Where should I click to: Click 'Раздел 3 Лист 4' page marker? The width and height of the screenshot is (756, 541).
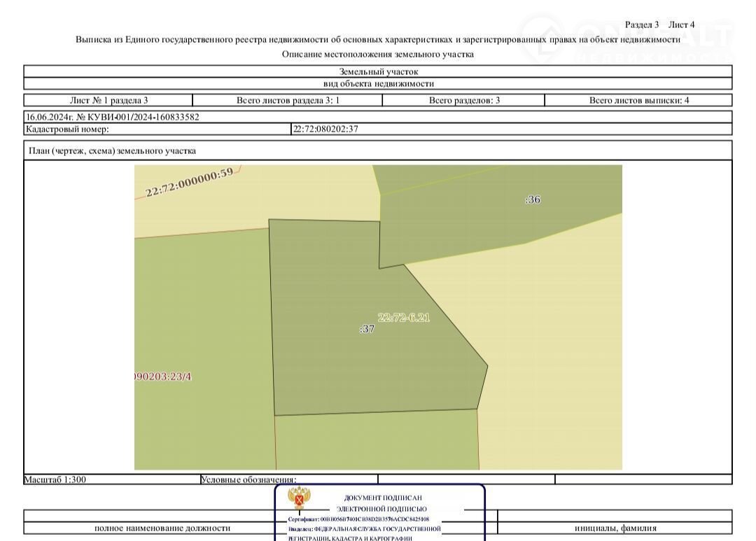pos(659,24)
